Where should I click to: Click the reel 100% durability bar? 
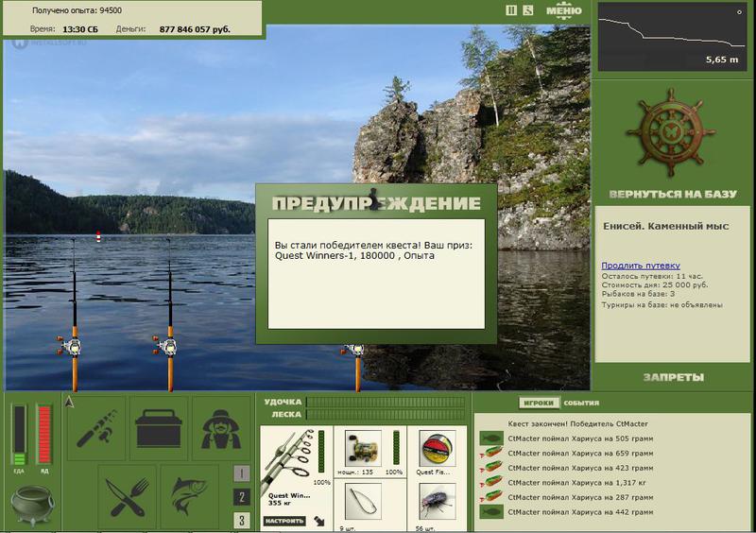(396, 448)
